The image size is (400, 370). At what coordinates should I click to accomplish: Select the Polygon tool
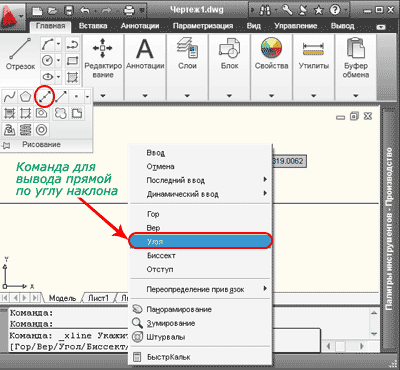[x=25, y=97]
